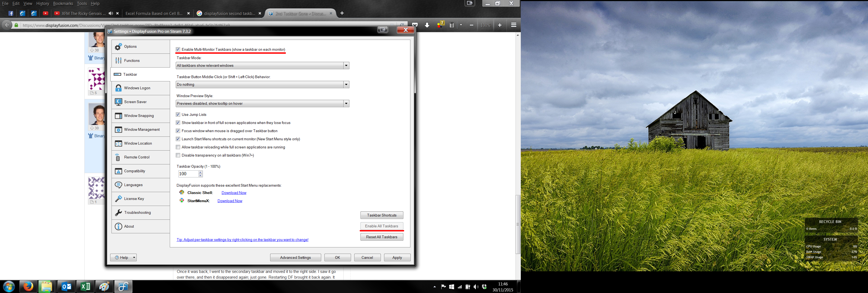Expand the Taskbar Mode dropdown
Screen dimensions: 868x293
point(346,66)
